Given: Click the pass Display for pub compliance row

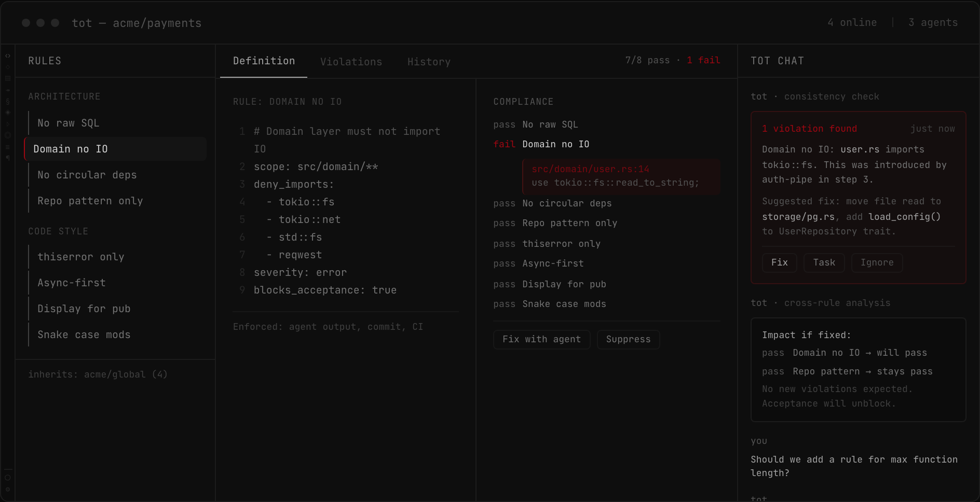Looking at the screenshot, I should [x=606, y=284].
